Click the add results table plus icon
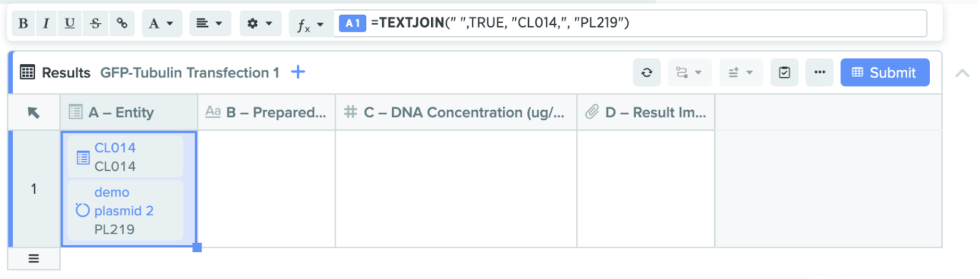This screenshot has width=980, height=279. (x=298, y=72)
